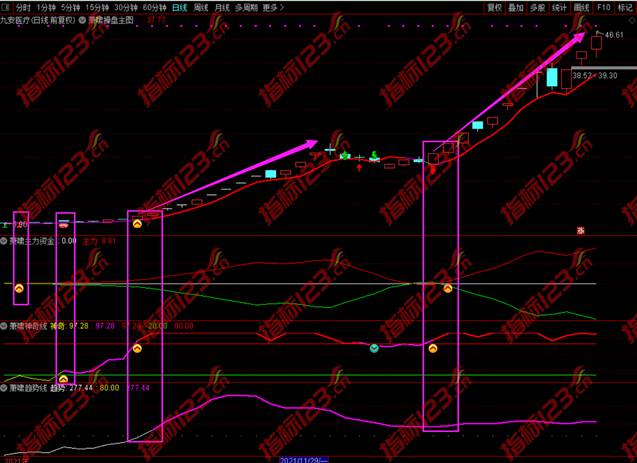Click the 统计 statistics button
The image size is (637, 463).
(560, 7)
